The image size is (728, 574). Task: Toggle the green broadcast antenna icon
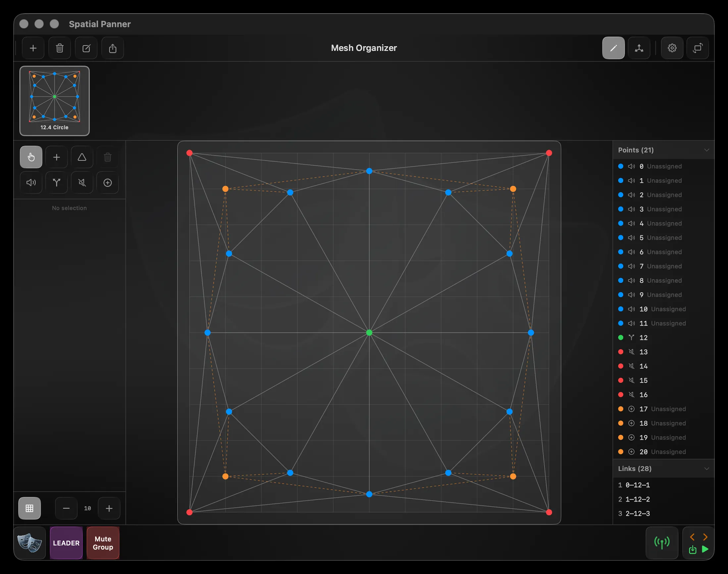coord(662,543)
